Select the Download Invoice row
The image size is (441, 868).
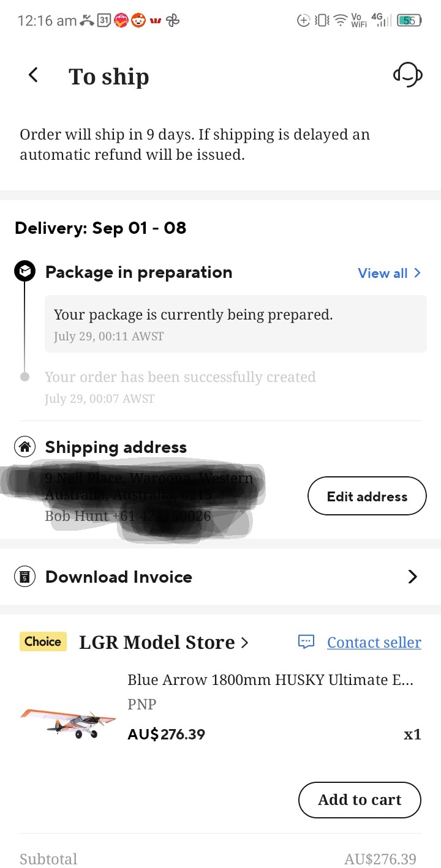pos(221,577)
